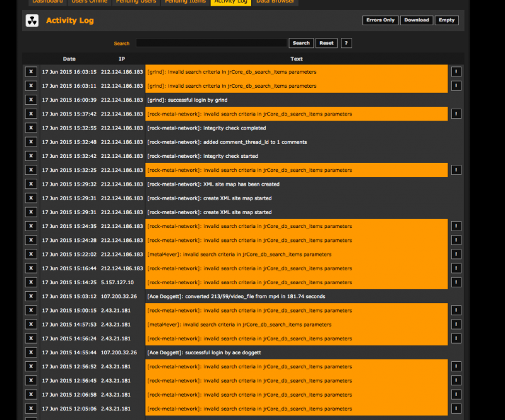505x420 pixels.
Task: Download the activity log
Action: (416, 20)
